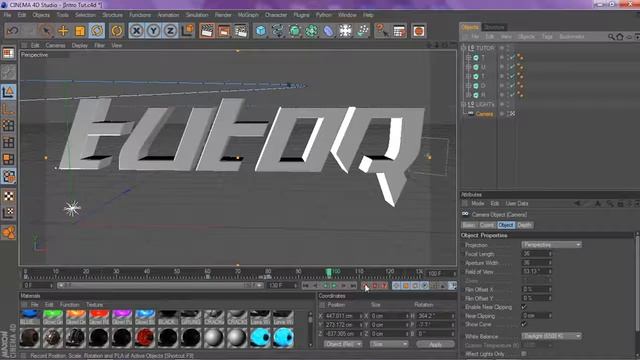This screenshot has height=360, width=640.
Task: Open the scene and light objects icon
Action: [x=345, y=31]
